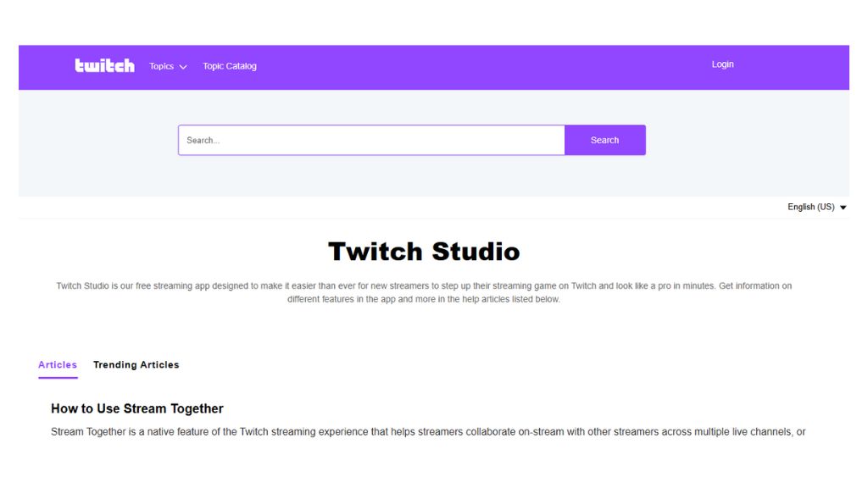The image size is (868, 488).
Task: Open the English (US) language selector
Action: [x=811, y=207]
